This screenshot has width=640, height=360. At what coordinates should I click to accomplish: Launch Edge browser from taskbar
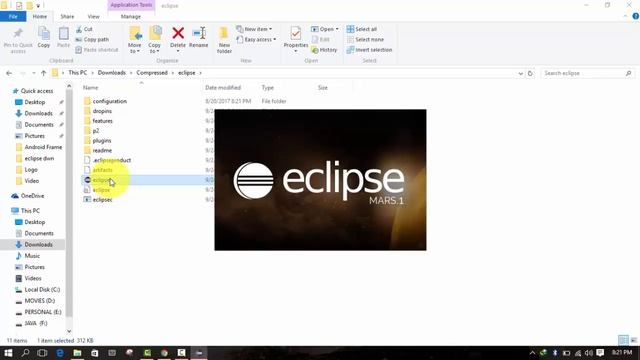click(x=60, y=353)
